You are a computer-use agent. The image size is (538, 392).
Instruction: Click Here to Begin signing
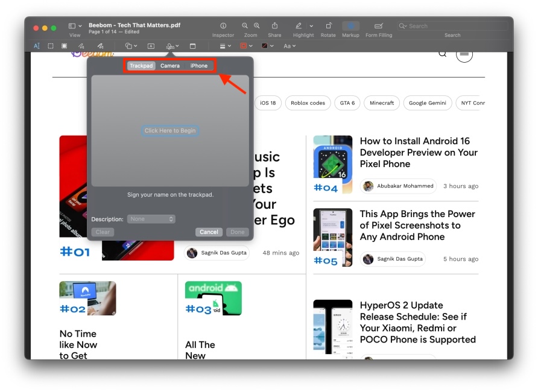170,131
